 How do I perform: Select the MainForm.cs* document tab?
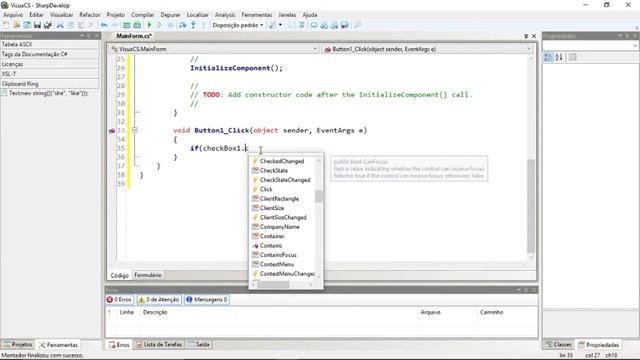click(x=134, y=36)
